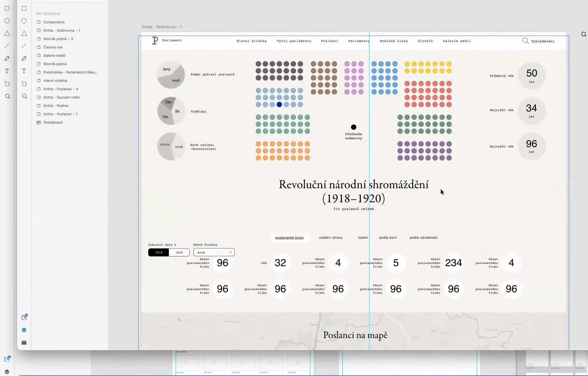588x376 pixels.
Task: Click the Revoluční národní shromáždění heading
Action: (x=353, y=191)
